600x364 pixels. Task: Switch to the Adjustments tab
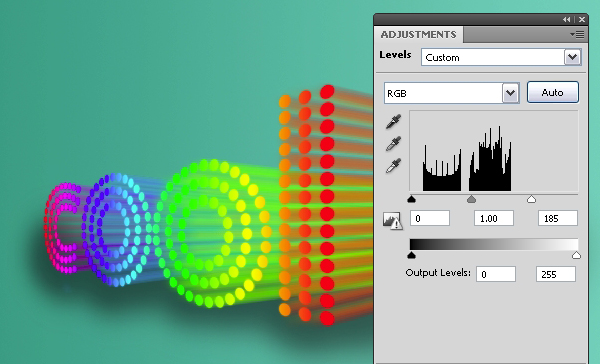[x=418, y=34]
